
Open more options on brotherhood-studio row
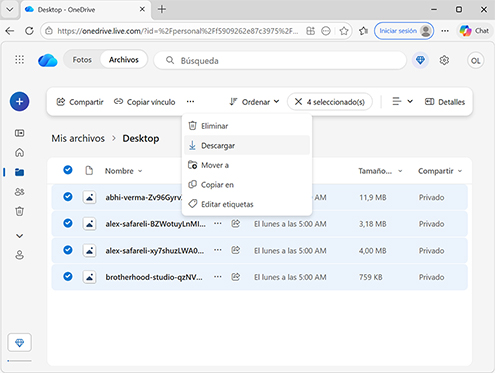(x=218, y=277)
